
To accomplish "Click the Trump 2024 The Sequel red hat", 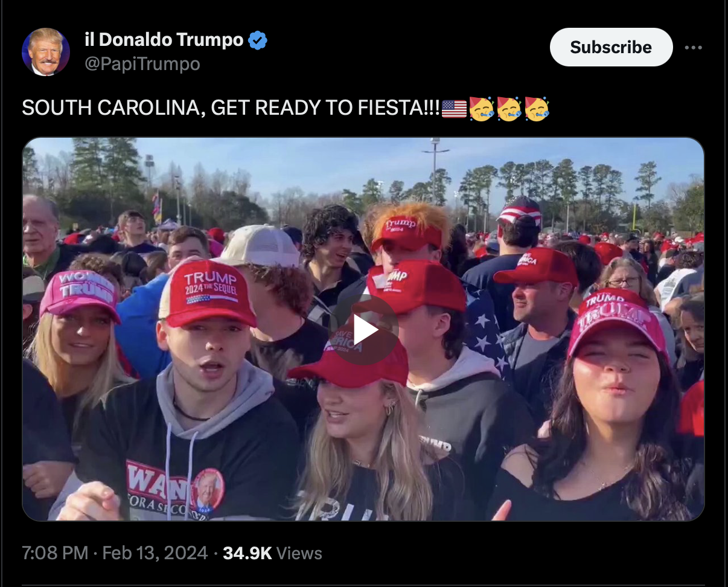I will [x=209, y=292].
